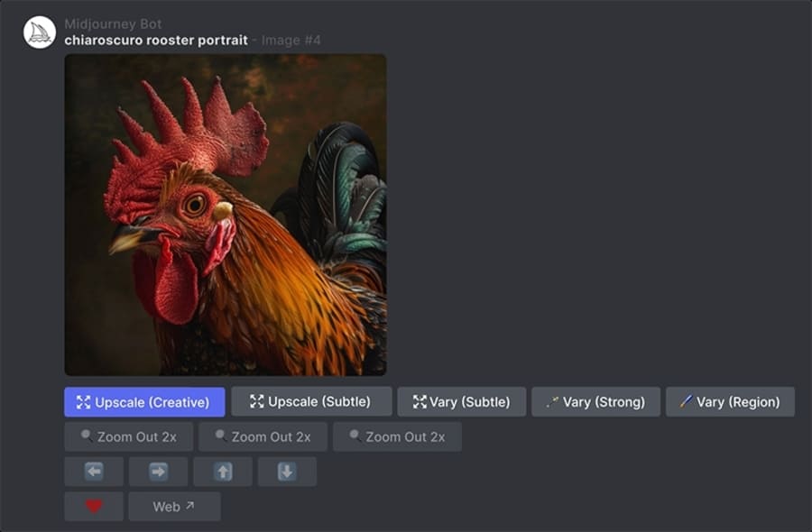This screenshot has height=532, width=812.
Task: Click the Upscale (Subtle) button
Action: (x=311, y=401)
